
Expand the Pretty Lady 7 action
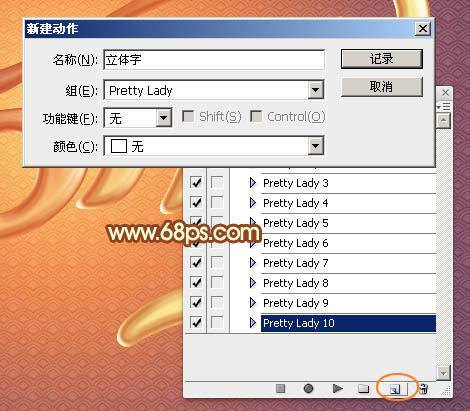coord(253,263)
